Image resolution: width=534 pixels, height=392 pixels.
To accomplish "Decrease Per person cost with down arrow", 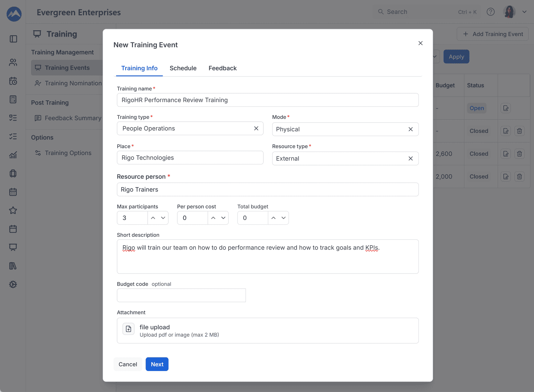I will 223,218.
